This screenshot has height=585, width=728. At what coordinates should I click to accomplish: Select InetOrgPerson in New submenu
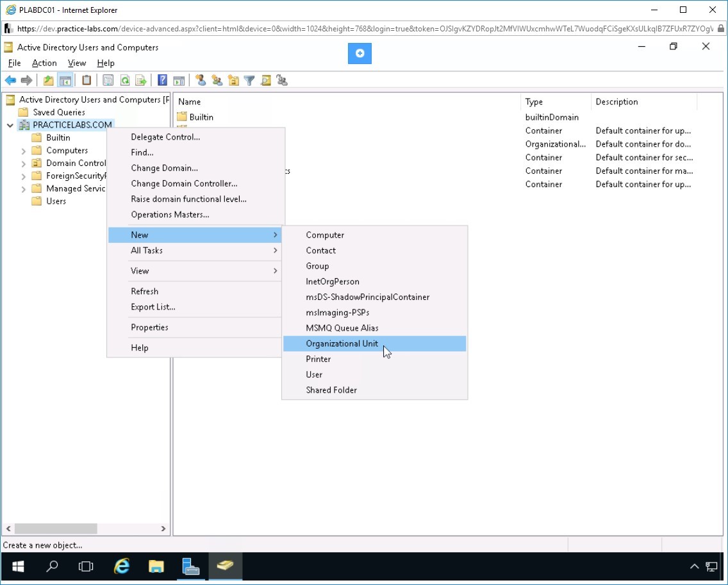coord(375,281)
